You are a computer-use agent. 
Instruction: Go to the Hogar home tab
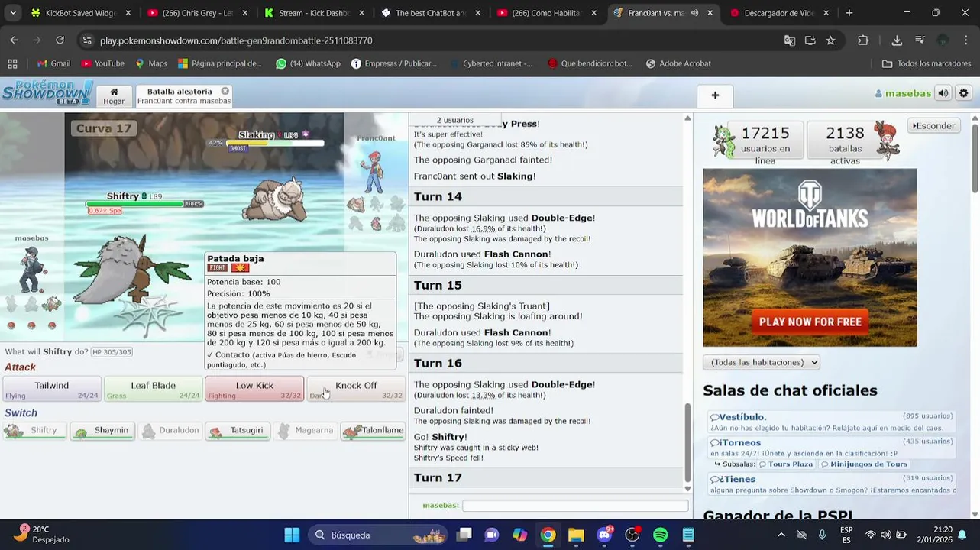click(114, 95)
